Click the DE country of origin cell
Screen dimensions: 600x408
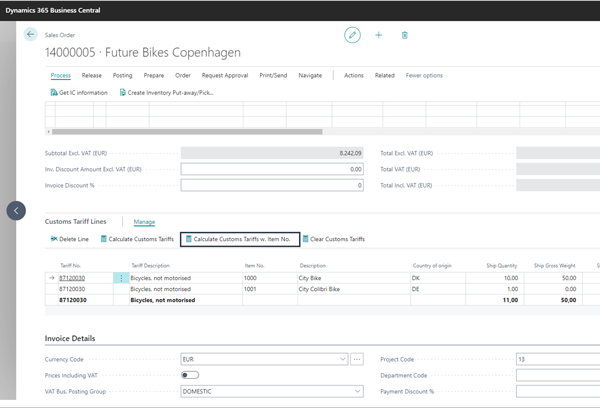[438, 289]
